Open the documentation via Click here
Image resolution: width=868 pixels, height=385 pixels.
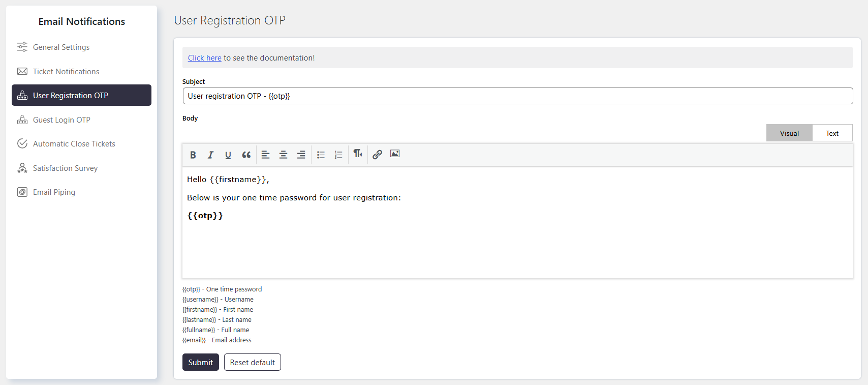[205, 58]
